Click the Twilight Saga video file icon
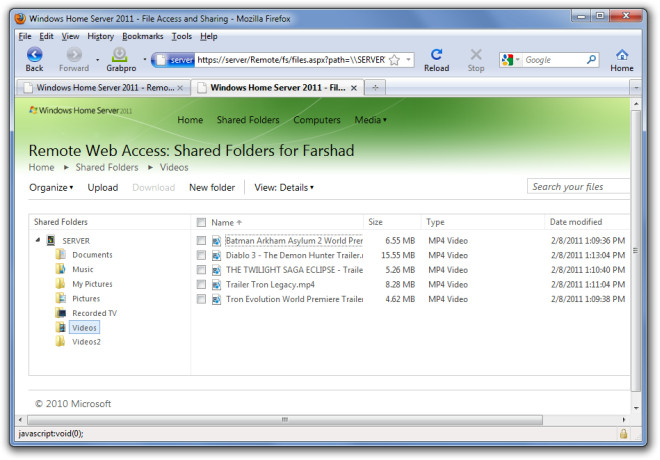This screenshot has width=660, height=460. (216, 270)
